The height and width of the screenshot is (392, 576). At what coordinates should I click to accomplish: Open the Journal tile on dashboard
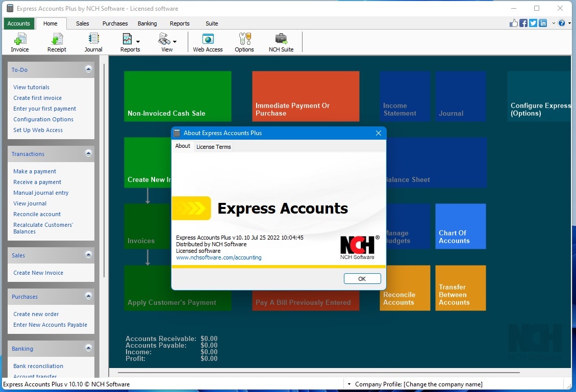click(461, 96)
